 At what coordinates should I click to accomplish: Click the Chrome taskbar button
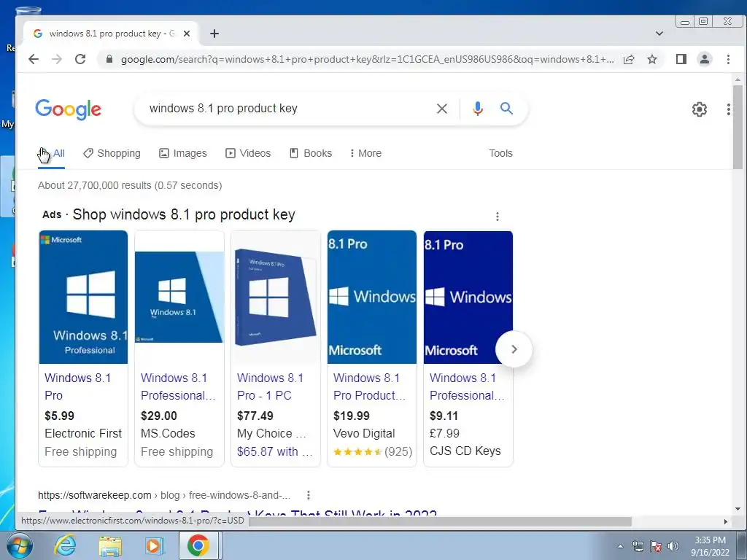198,545
